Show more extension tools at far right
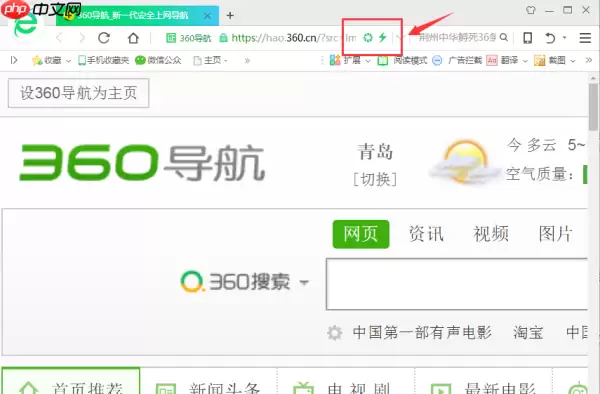 click(589, 60)
